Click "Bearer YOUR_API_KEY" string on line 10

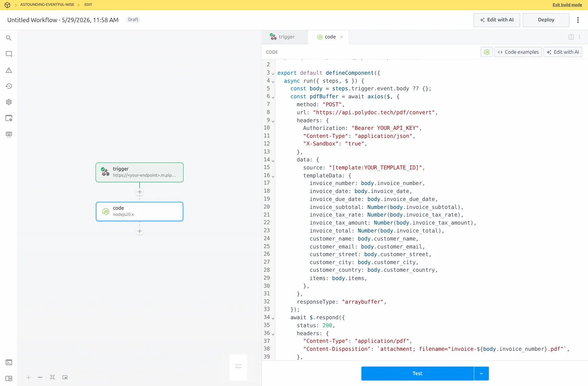click(x=385, y=128)
